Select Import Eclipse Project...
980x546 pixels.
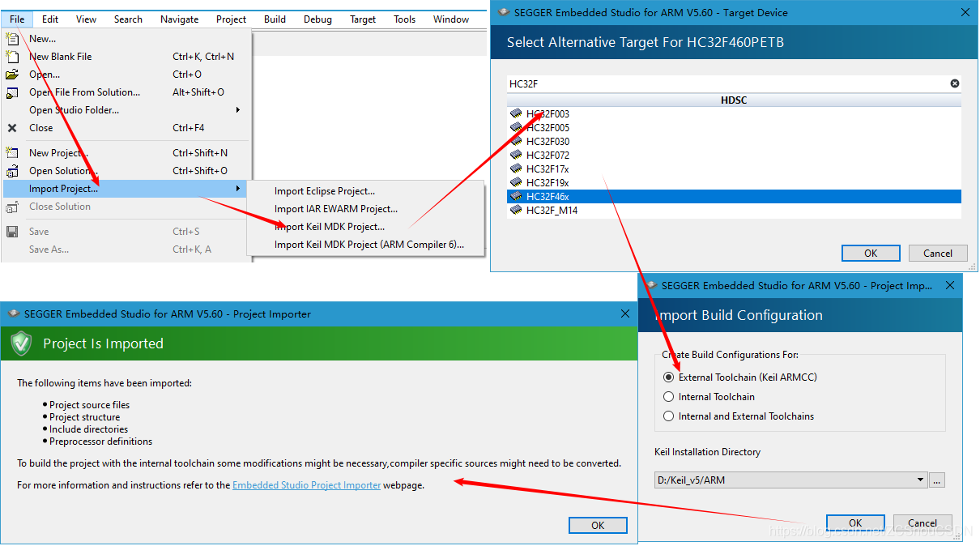pos(325,191)
